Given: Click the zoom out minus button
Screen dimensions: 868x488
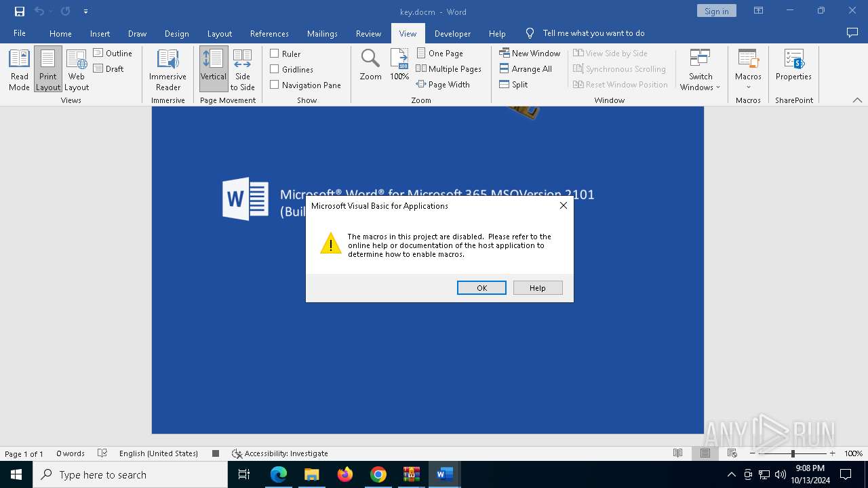Looking at the screenshot, I should click(x=753, y=453).
